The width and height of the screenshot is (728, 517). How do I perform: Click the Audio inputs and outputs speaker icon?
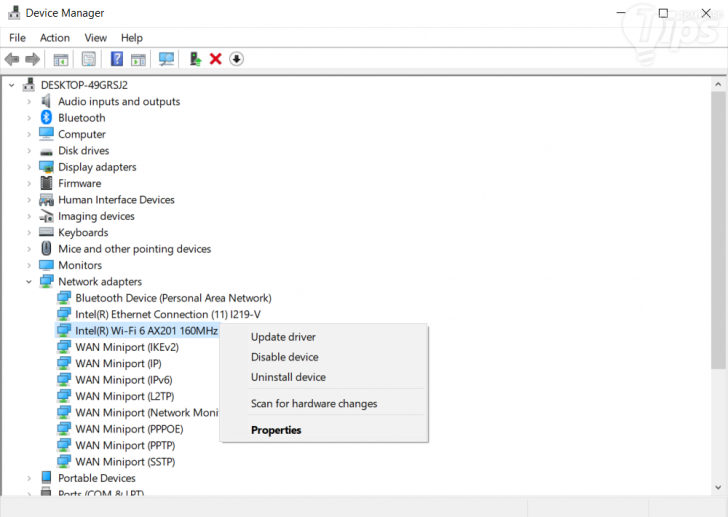[x=46, y=101]
